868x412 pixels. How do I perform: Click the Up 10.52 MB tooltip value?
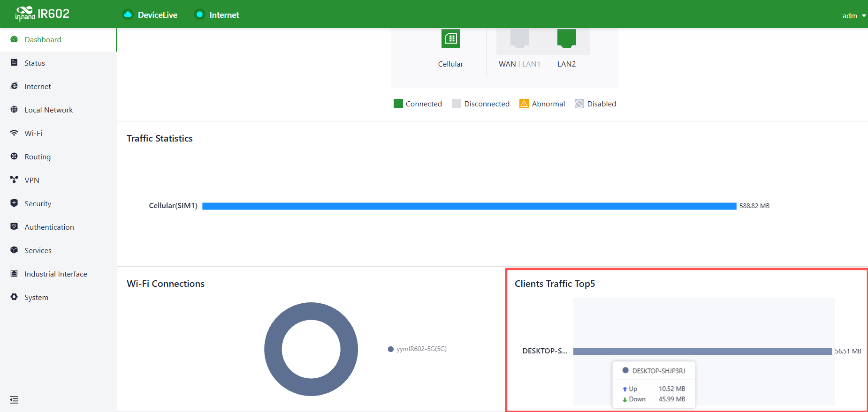coord(672,389)
